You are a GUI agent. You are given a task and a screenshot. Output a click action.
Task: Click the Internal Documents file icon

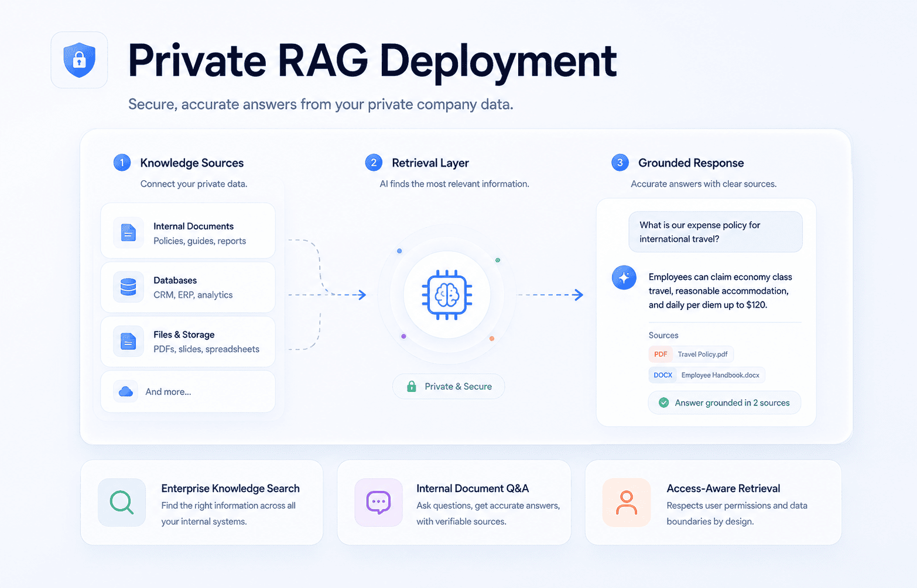(x=128, y=232)
